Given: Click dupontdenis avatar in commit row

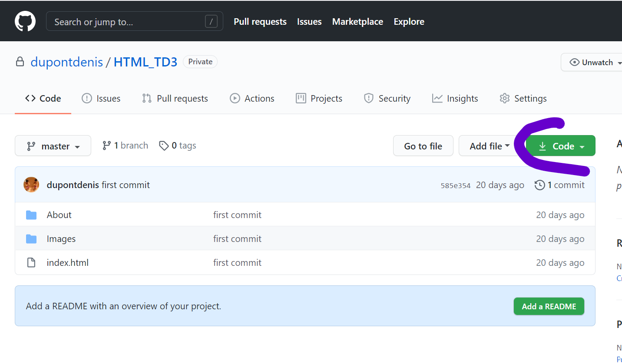Looking at the screenshot, I should pyautogui.click(x=31, y=185).
